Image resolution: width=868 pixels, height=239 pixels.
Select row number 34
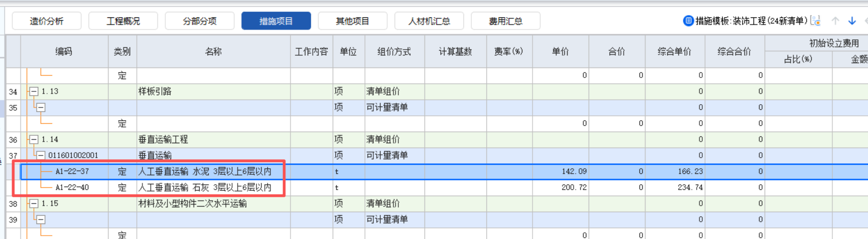(x=13, y=91)
